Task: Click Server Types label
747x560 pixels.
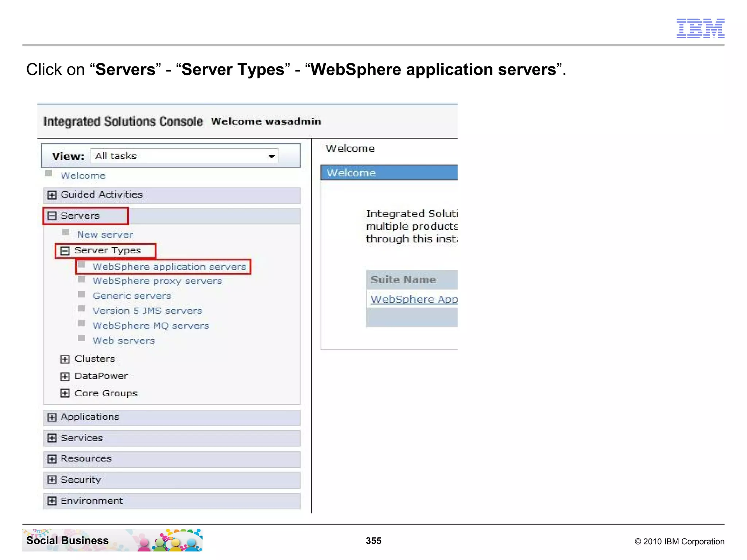Action: click(x=108, y=250)
